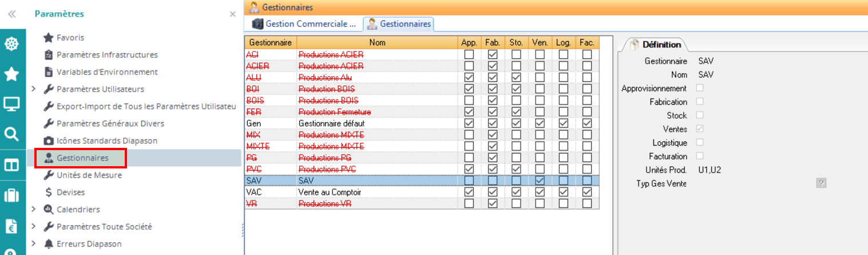The image size is (868, 255).
Task: Toggle the Ven. checkbox for the SAV row
Action: tap(540, 181)
